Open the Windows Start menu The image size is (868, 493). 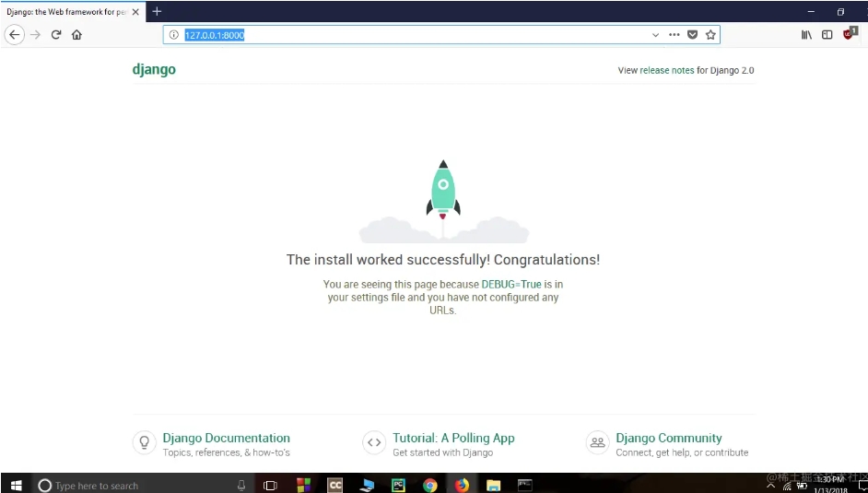pyautogui.click(x=16, y=486)
